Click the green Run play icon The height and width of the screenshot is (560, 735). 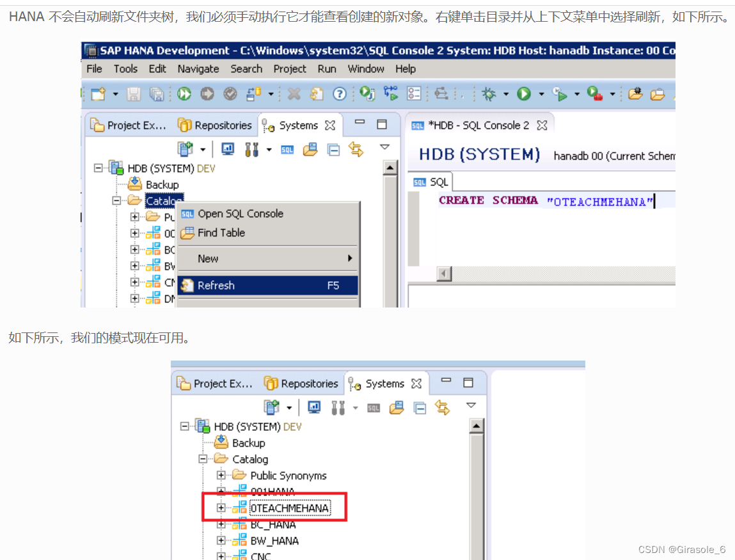[524, 94]
